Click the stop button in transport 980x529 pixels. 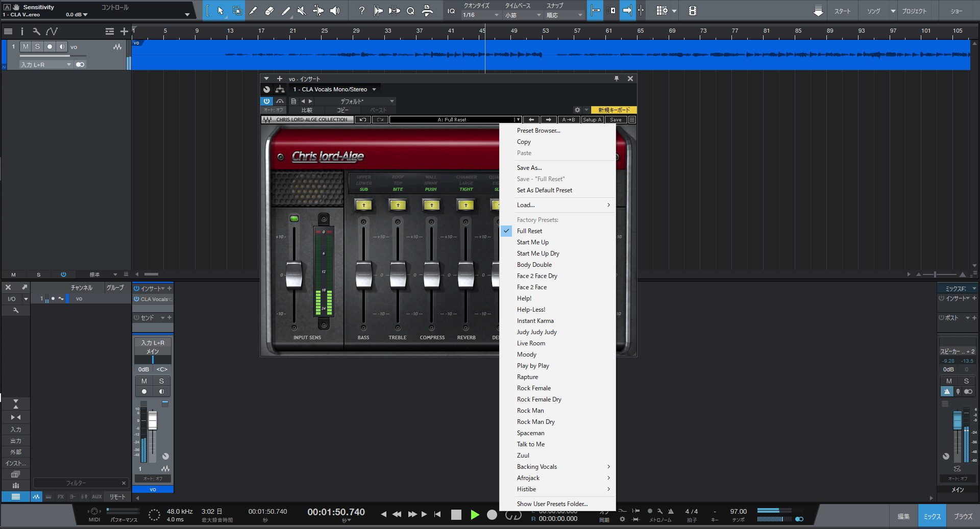pyautogui.click(x=456, y=515)
